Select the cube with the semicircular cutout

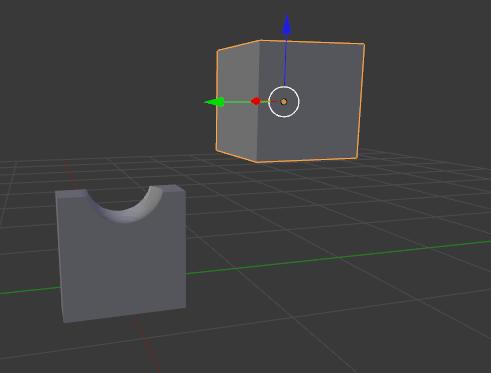coord(121,253)
